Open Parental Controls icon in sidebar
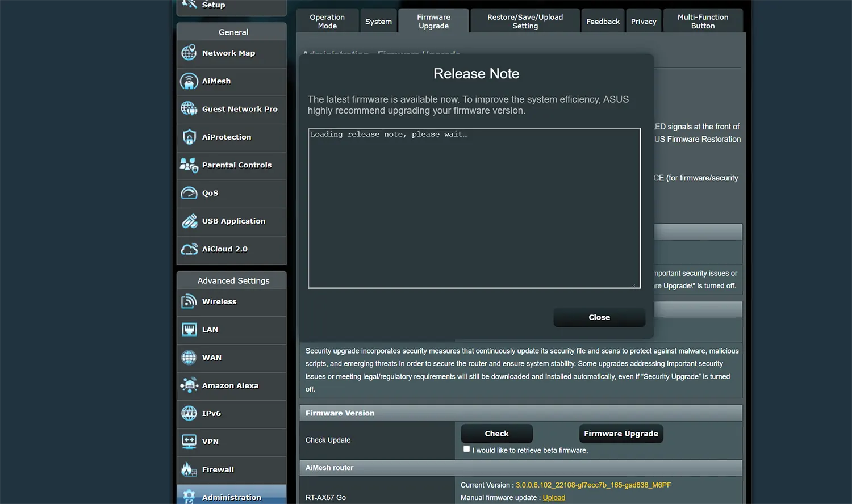The image size is (852, 504). [189, 165]
